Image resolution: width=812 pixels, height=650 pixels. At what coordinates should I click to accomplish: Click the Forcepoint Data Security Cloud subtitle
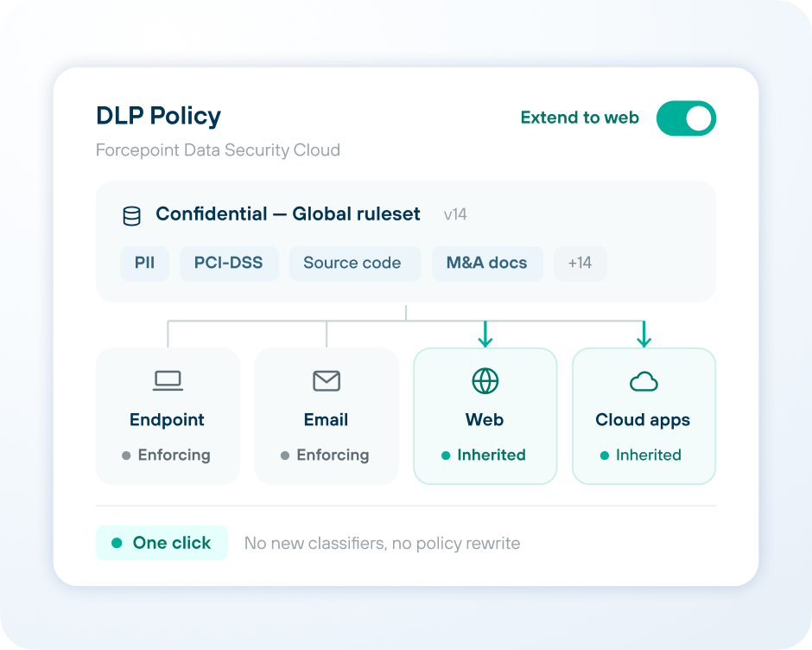[x=218, y=150]
